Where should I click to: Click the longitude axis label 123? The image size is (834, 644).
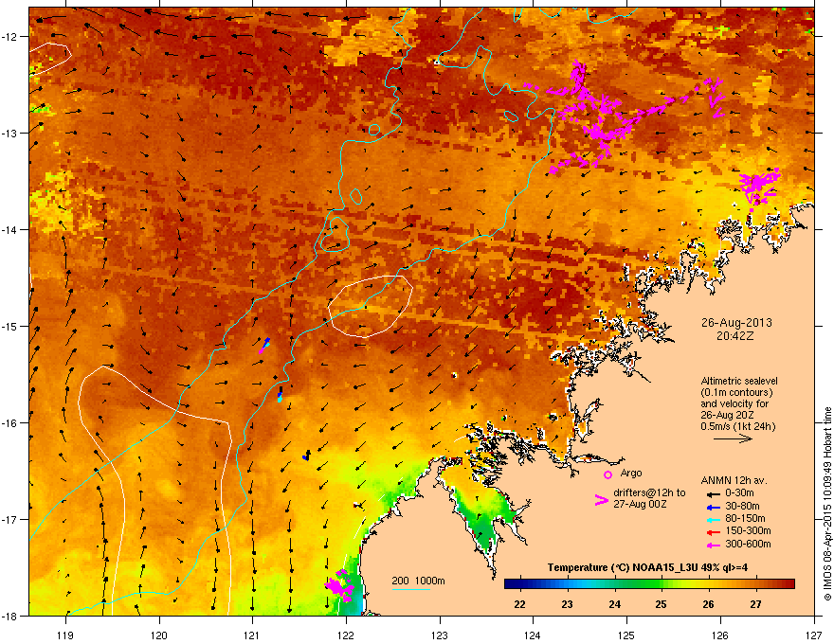coord(440,635)
